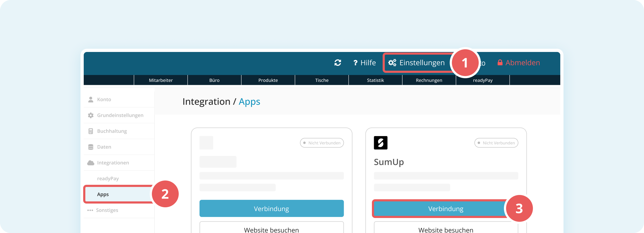Click the SumUp app title

[x=389, y=162]
